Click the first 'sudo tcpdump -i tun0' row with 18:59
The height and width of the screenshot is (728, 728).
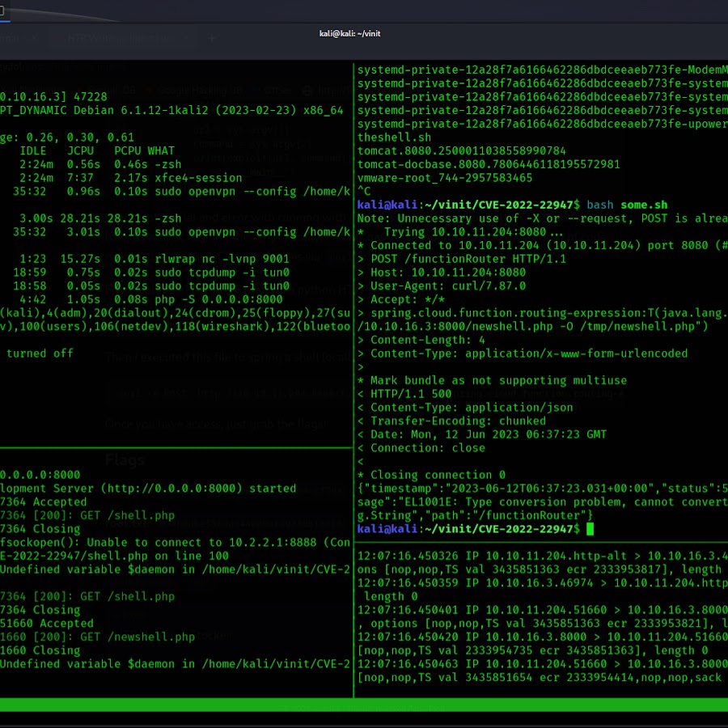[x=151, y=272]
